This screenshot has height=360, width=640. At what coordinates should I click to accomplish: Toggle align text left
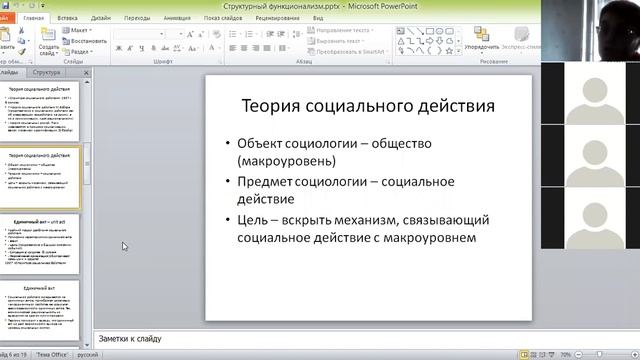pyautogui.click(x=233, y=49)
